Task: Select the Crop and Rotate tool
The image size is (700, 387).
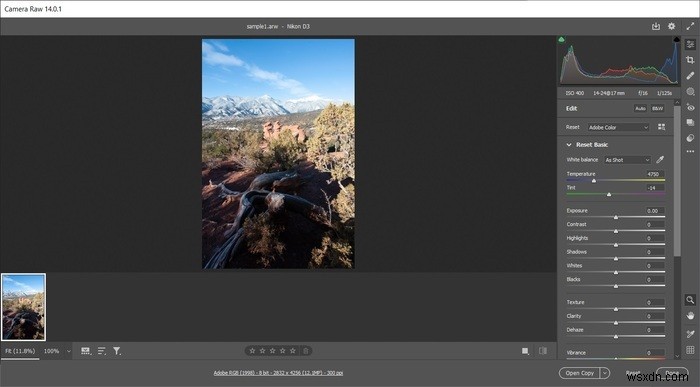Action: [690, 60]
